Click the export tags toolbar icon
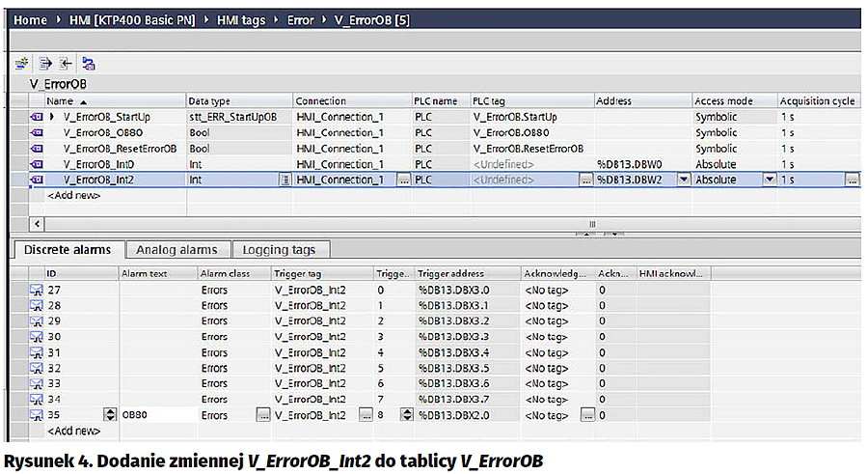The height and width of the screenshot is (474, 868). pos(44,64)
